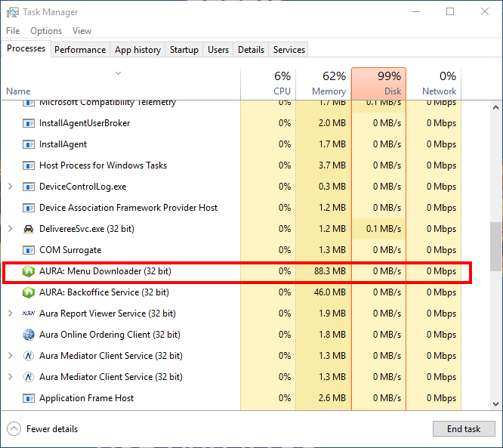The width and height of the screenshot is (503, 448).
Task: Expand the second Aura Mediator Client Service
Action: [x=11, y=377]
